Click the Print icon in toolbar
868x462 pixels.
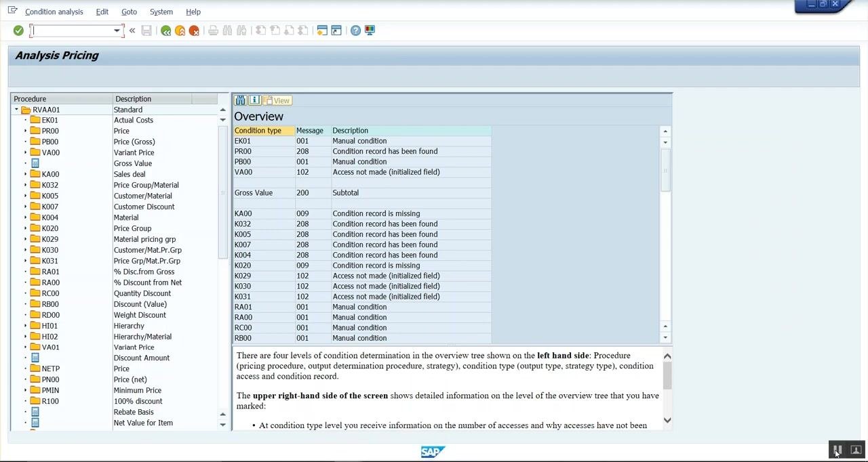[x=213, y=30]
